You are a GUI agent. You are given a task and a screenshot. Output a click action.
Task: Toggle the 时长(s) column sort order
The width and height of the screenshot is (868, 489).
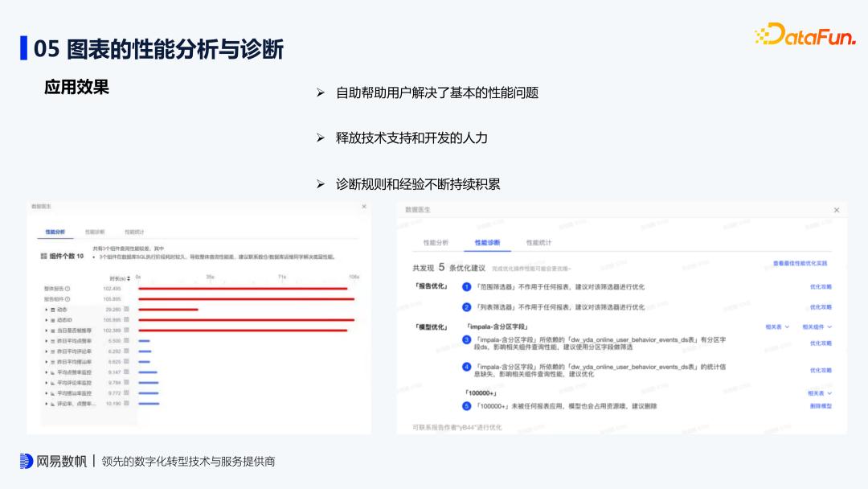click(x=128, y=277)
